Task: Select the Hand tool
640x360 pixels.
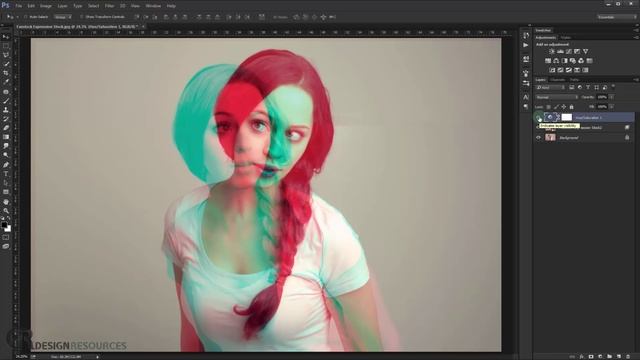Action: tap(6, 202)
